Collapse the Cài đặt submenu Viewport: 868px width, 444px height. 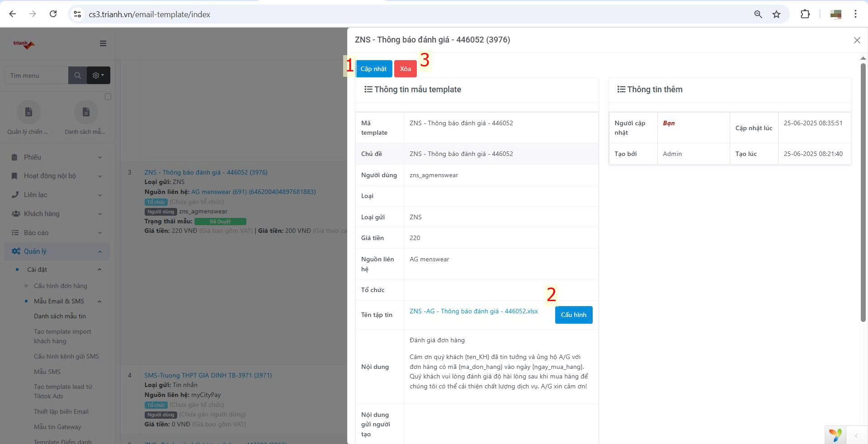[x=57, y=269]
